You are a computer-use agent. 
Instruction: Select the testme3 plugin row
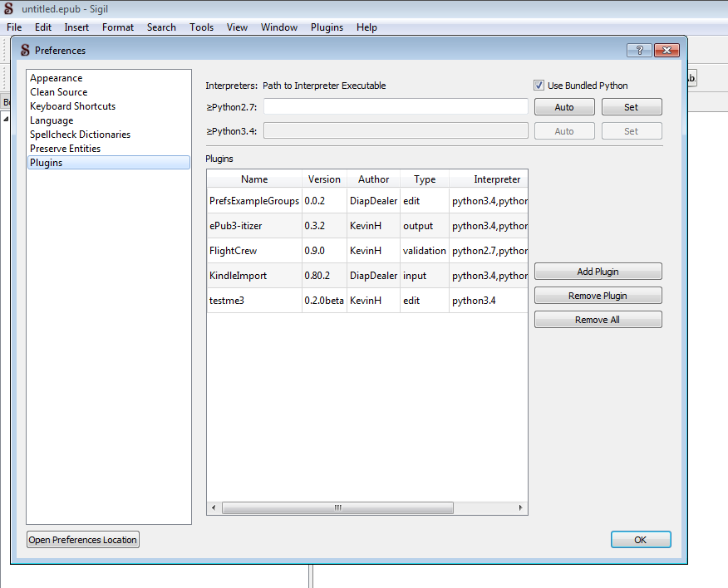pos(367,301)
